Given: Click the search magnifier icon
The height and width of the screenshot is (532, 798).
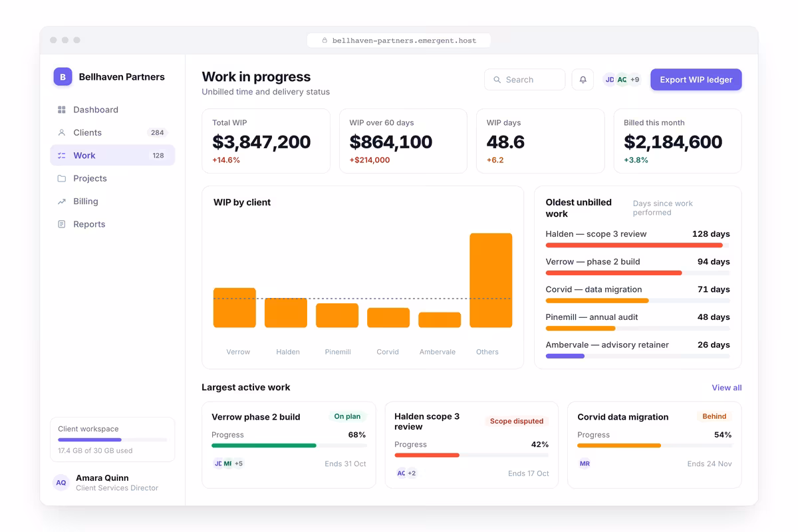Looking at the screenshot, I should (x=497, y=80).
